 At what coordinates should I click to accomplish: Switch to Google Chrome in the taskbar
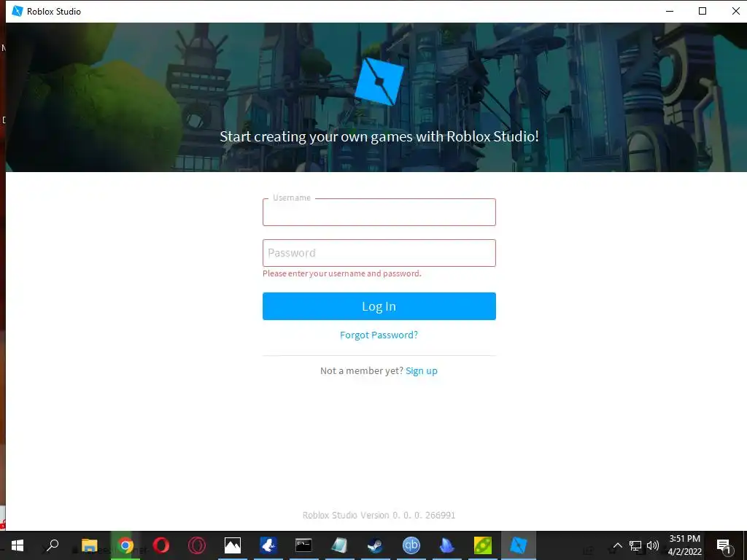pos(125,545)
